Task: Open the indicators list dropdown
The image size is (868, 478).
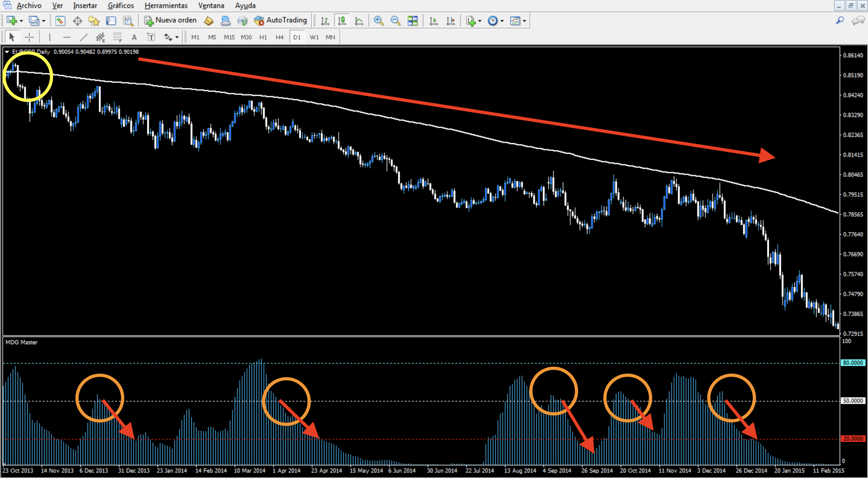Action: (480, 21)
